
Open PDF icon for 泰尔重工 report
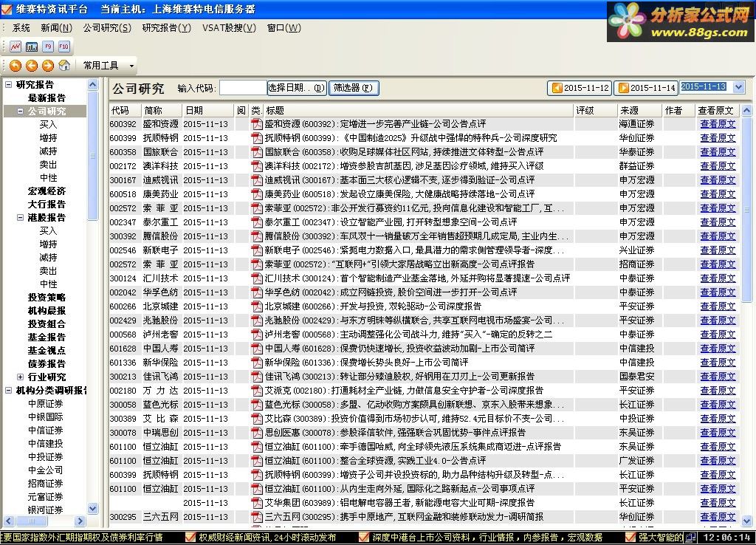tap(257, 222)
